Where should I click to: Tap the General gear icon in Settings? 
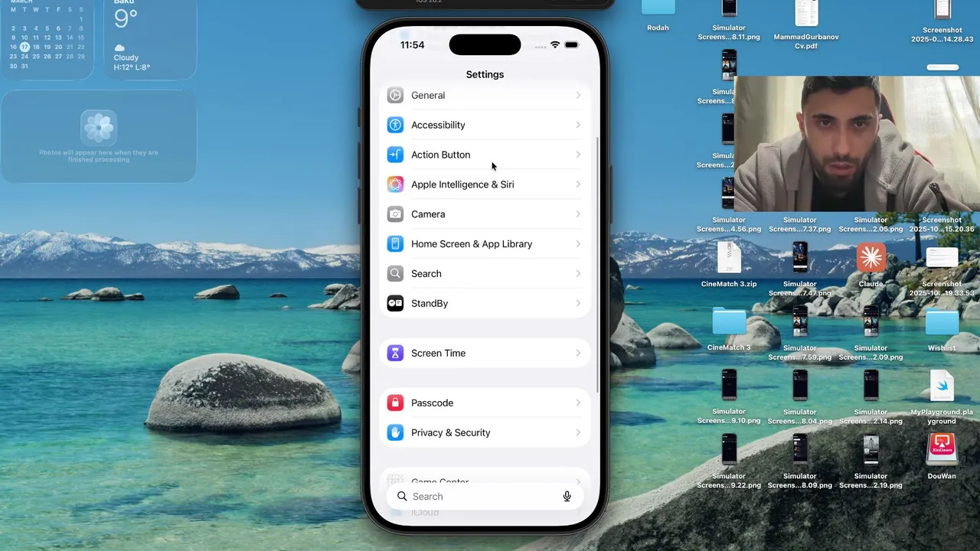pos(395,95)
